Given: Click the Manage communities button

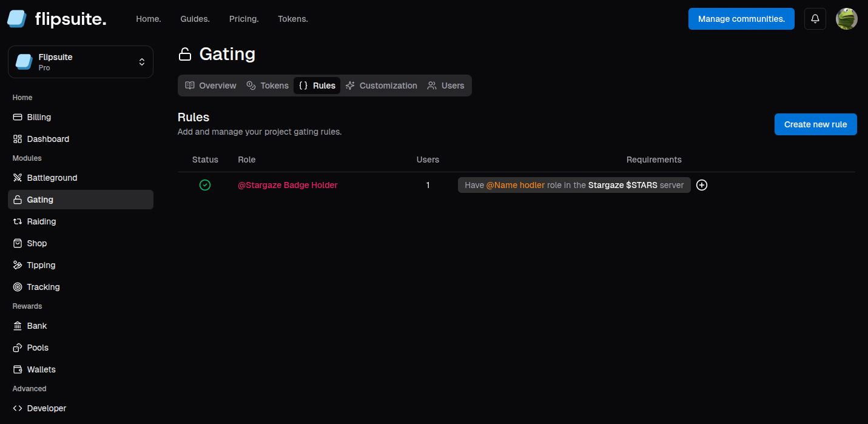Looking at the screenshot, I should 741,19.
